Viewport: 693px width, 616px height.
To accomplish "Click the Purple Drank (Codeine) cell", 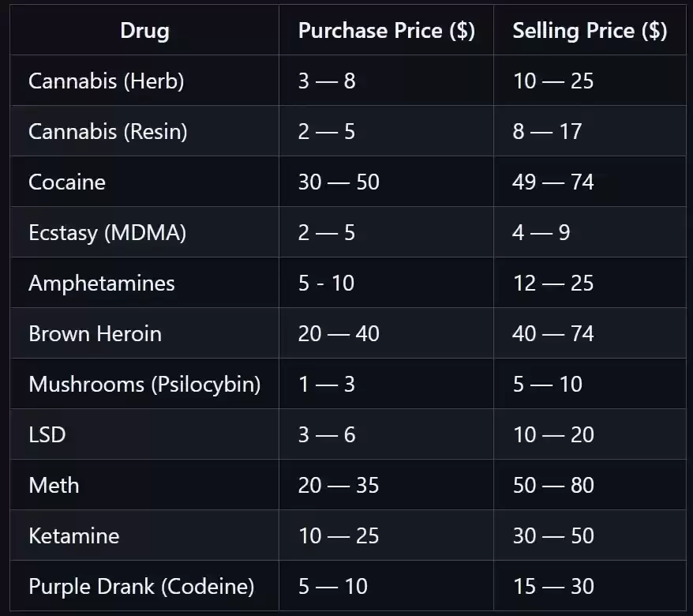I will tap(141, 586).
